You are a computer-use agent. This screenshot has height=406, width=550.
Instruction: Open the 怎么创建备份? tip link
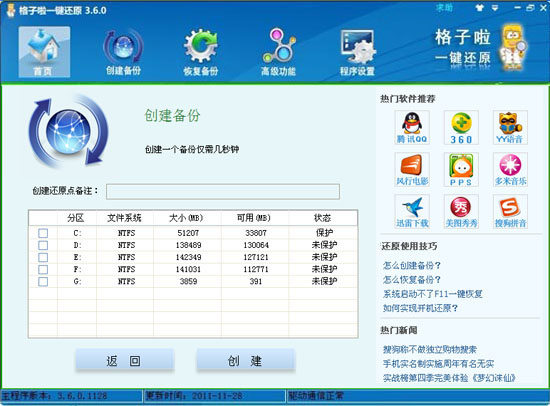[411, 266]
